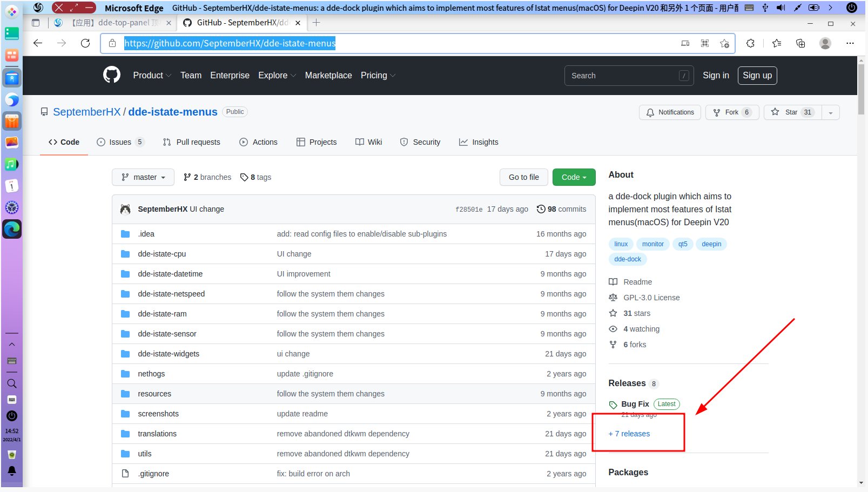Open the master branch dropdown

point(143,177)
